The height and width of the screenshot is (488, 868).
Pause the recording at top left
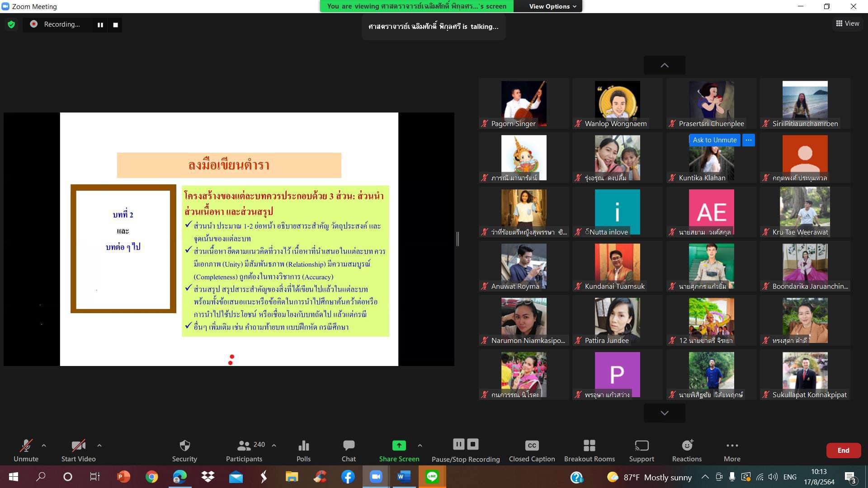coord(100,25)
